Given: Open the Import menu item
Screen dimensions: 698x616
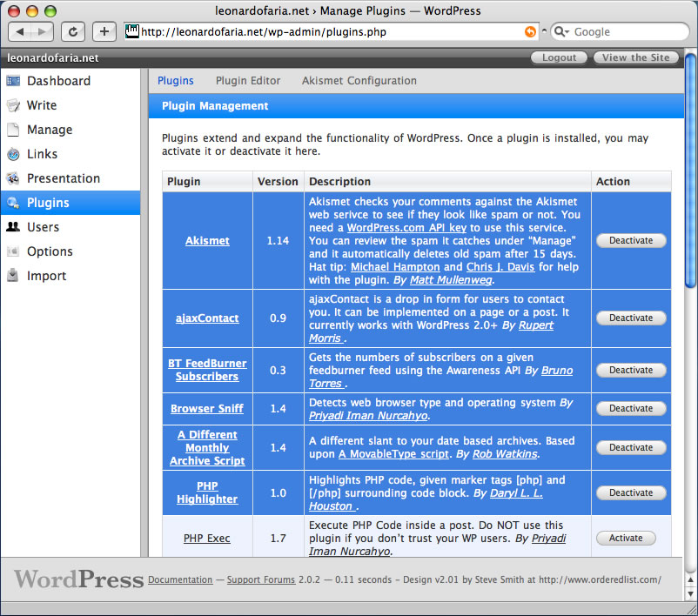Looking at the screenshot, I should pos(46,276).
